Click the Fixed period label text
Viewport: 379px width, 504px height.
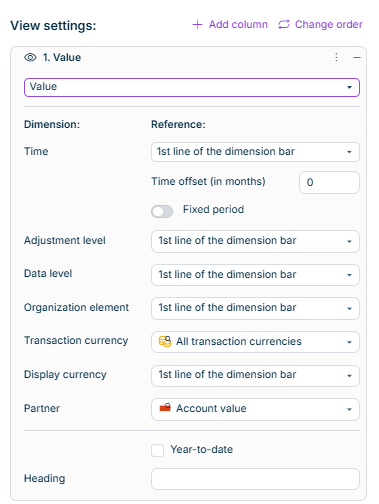(213, 210)
